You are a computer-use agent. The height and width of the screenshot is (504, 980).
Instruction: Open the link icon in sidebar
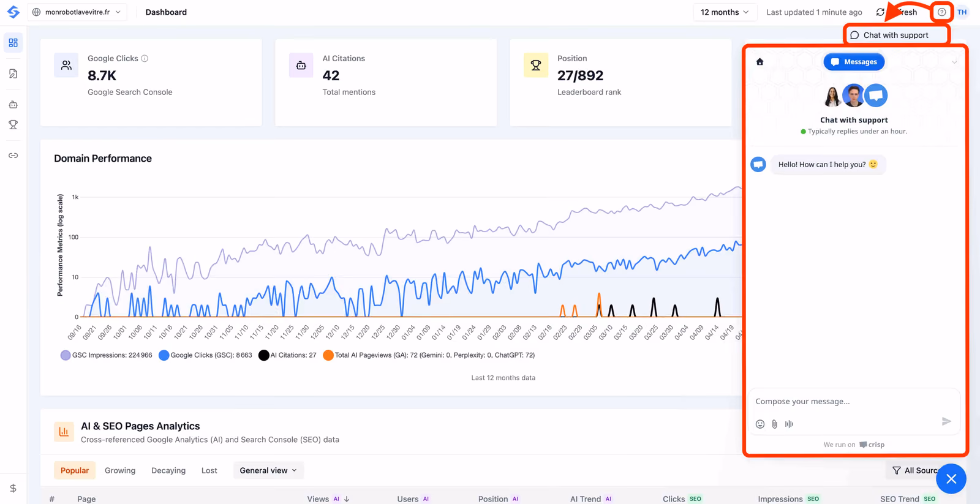point(13,156)
